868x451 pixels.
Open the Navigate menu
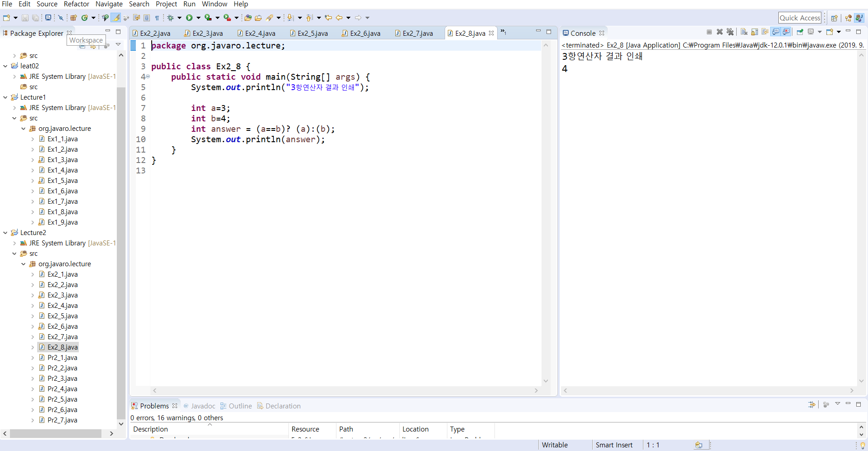point(109,4)
